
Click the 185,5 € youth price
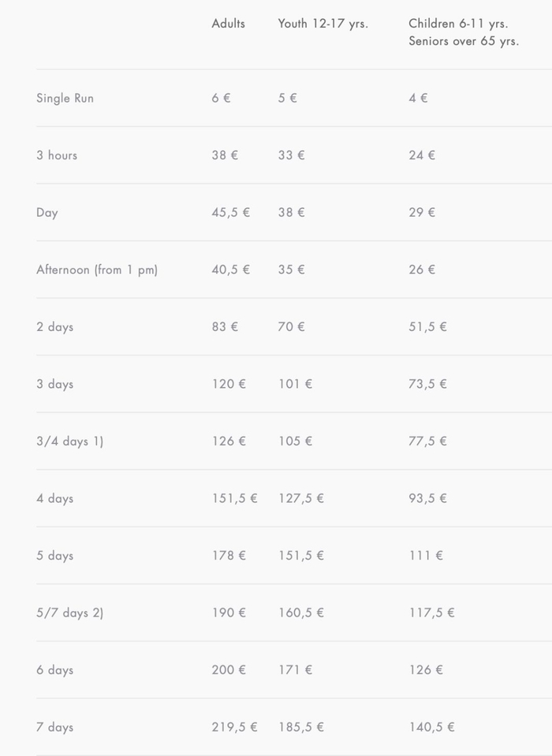click(x=300, y=727)
